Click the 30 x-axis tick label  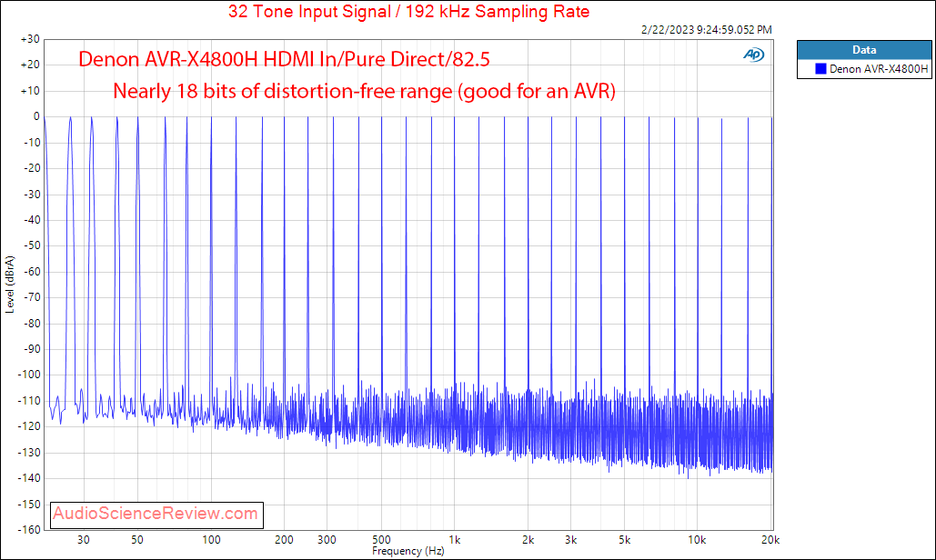click(x=84, y=540)
